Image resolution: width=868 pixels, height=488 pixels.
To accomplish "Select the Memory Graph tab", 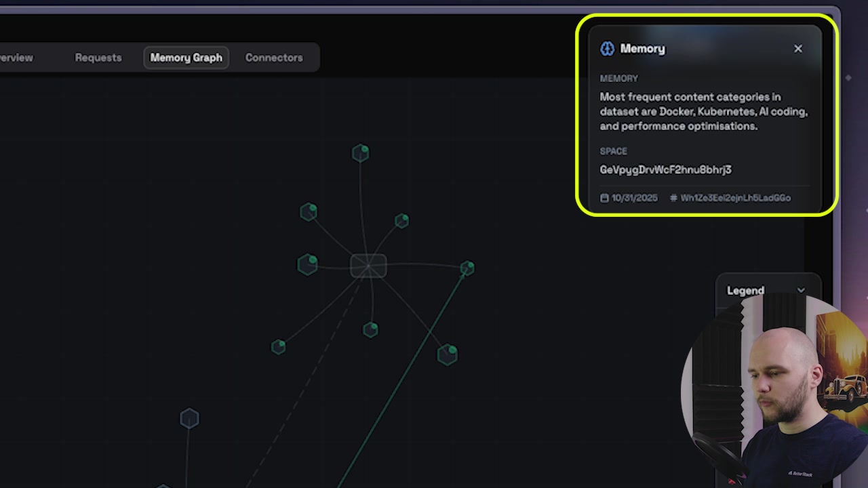I will (x=186, y=58).
